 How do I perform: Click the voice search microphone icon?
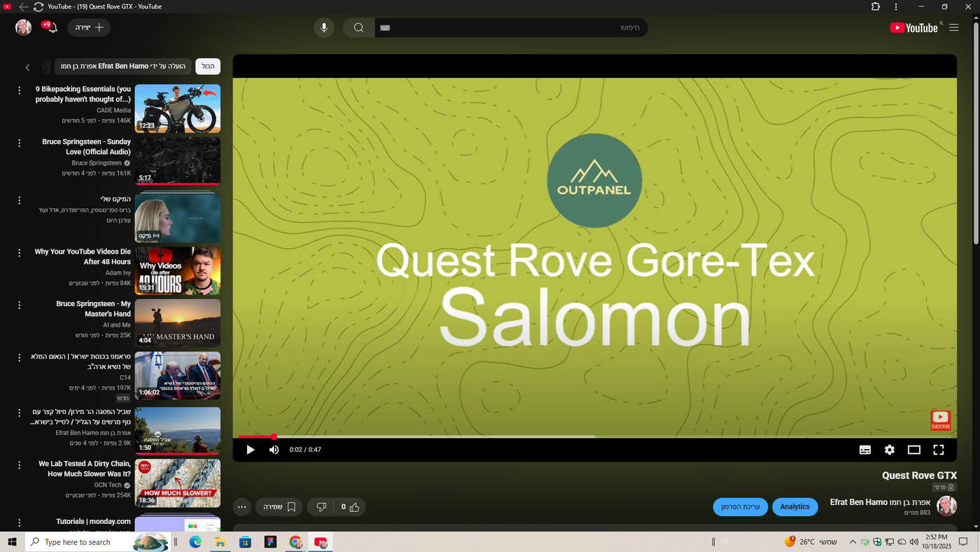pyautogui.click(x=323, y=28)
